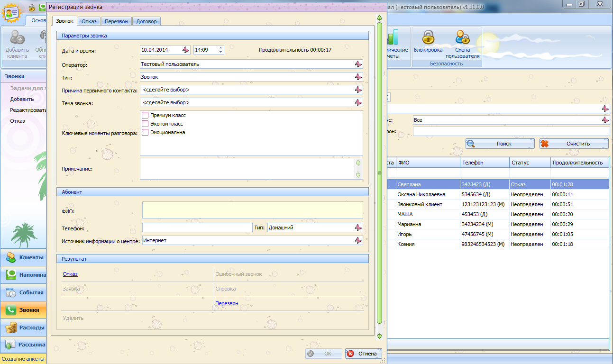Click the Смена пользователя icon
Image resolution: width=613 pixels, height=364 pixels.
462,38
